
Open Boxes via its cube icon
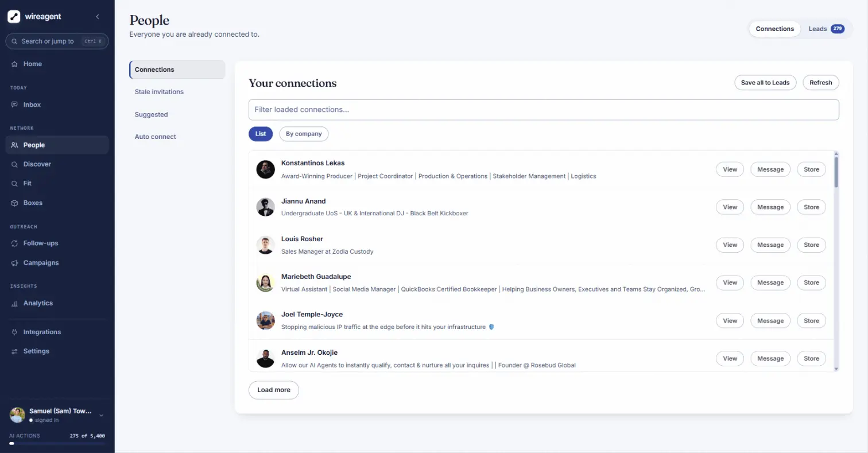15,203
